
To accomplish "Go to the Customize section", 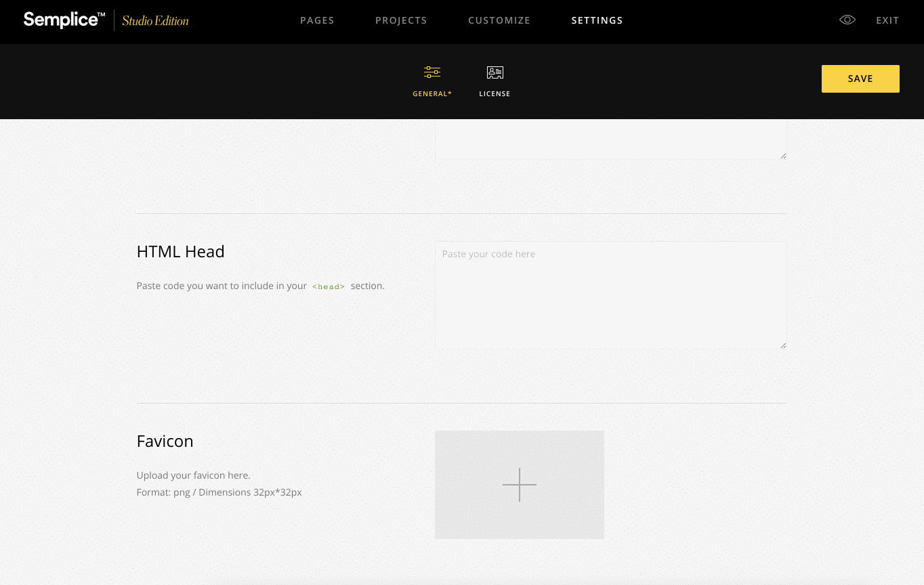I will [x=499, y=20].
